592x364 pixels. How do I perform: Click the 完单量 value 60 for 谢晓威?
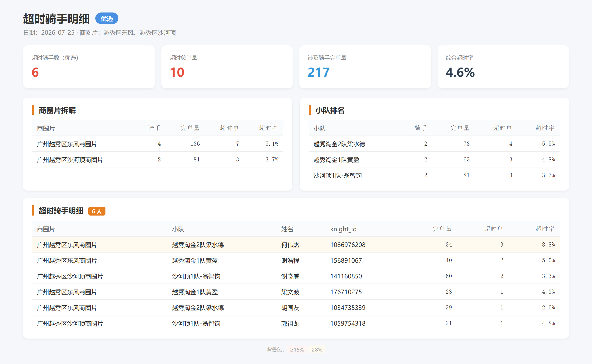pyautogui.click(x=449, y=276)
